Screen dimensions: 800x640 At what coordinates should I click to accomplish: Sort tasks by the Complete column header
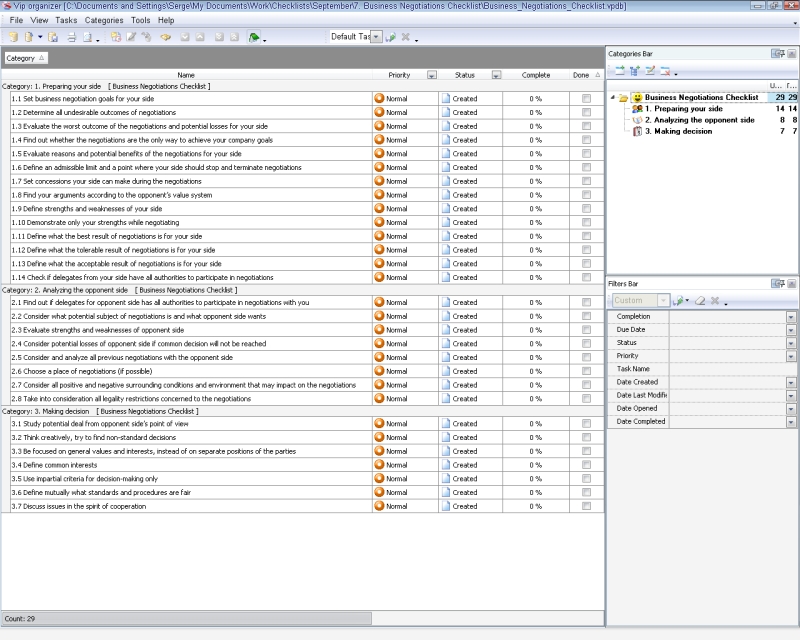(535, 75)
